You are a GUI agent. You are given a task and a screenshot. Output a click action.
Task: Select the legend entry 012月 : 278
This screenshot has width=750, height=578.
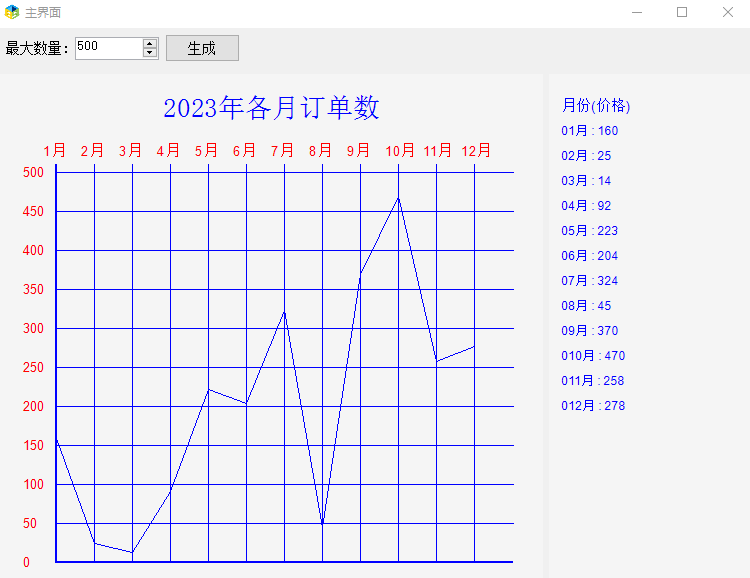tap(594, 406)
